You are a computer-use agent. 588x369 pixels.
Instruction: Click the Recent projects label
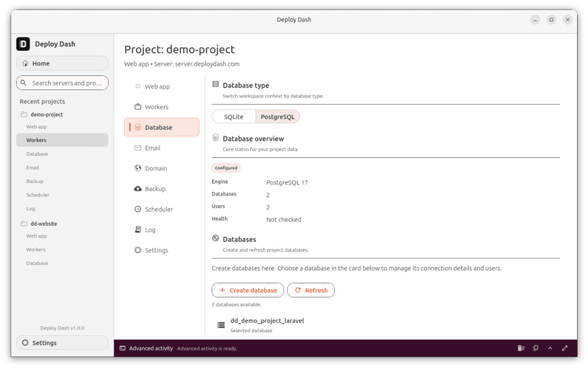tap(42, 101)
